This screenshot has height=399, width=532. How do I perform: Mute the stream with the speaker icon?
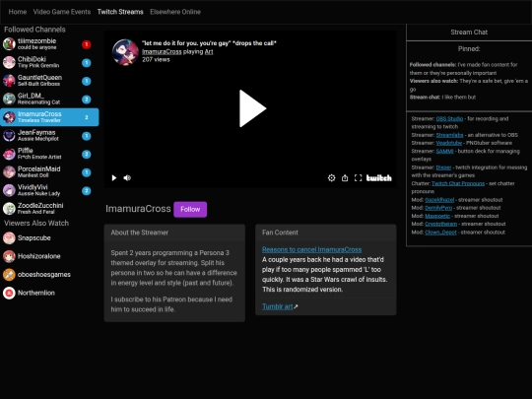(127, 177)
